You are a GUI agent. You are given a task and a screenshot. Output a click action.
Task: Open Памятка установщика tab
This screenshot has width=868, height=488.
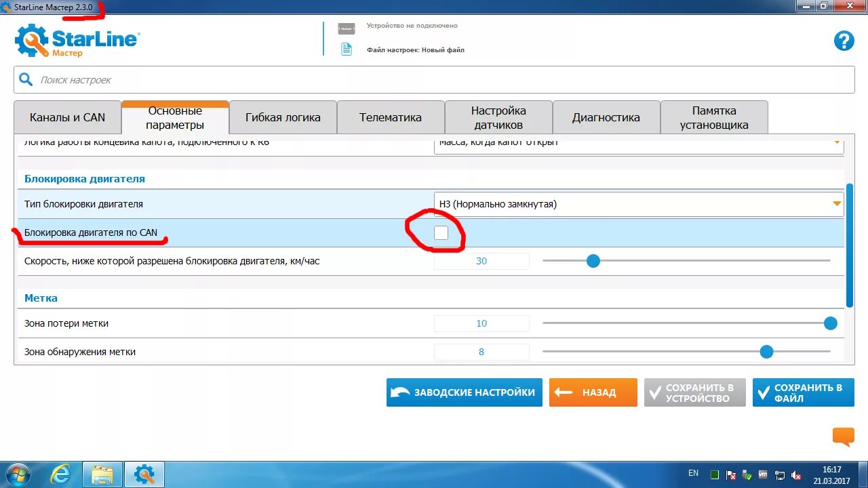pos(714,117)
